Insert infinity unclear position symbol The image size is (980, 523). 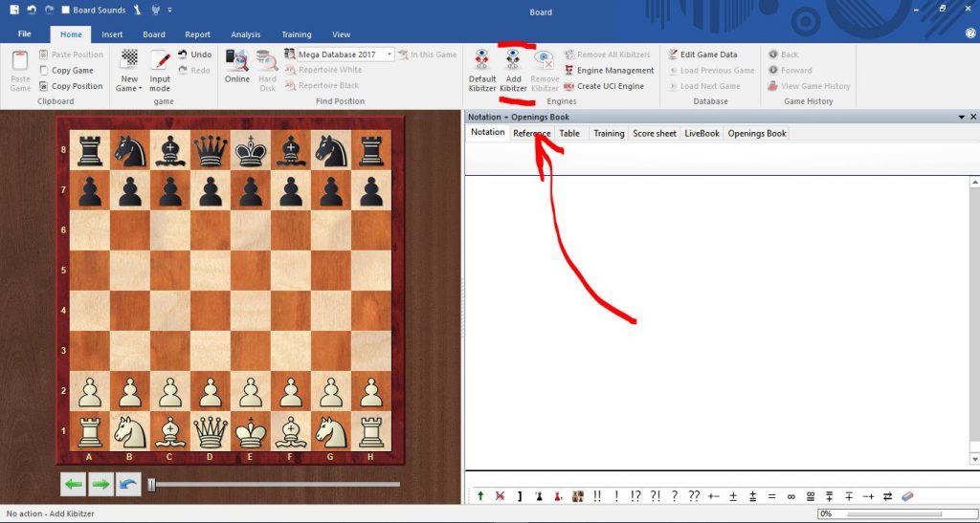click(791, 496)
